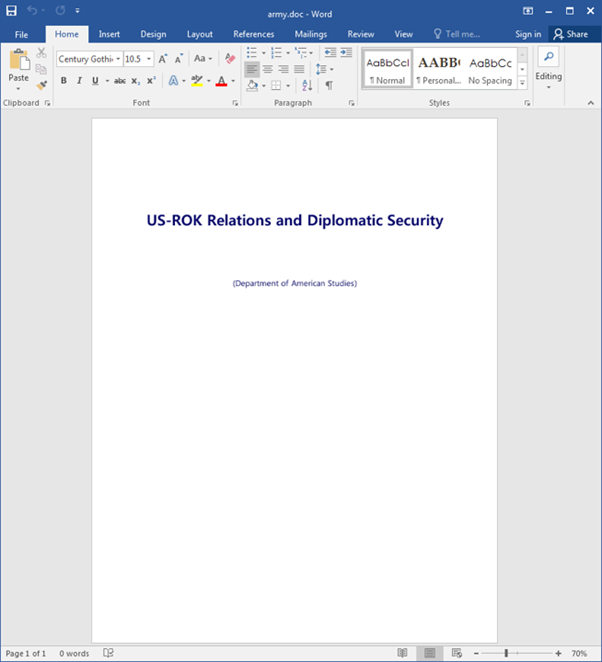Screen dimensions: 602x662
Task: Open the font size dropdown
Action: coord(149,59)
